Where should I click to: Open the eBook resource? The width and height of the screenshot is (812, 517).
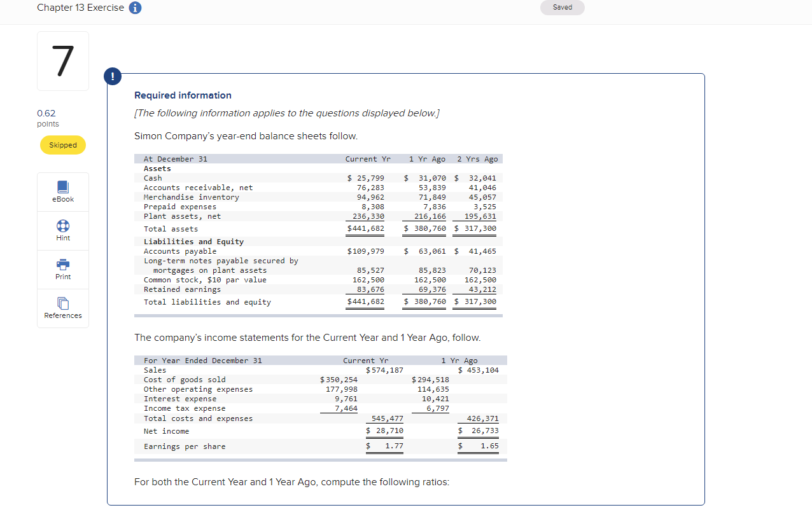[x=63, y=191]
